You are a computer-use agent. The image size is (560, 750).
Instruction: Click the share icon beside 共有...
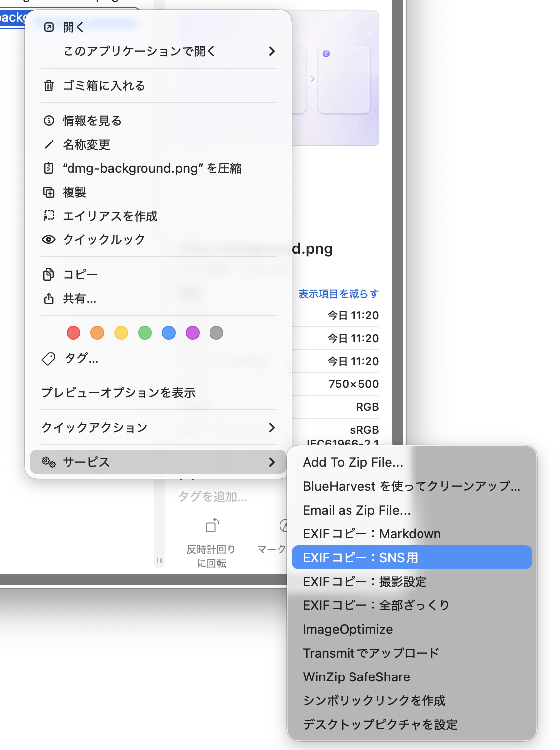pos(49,299)
